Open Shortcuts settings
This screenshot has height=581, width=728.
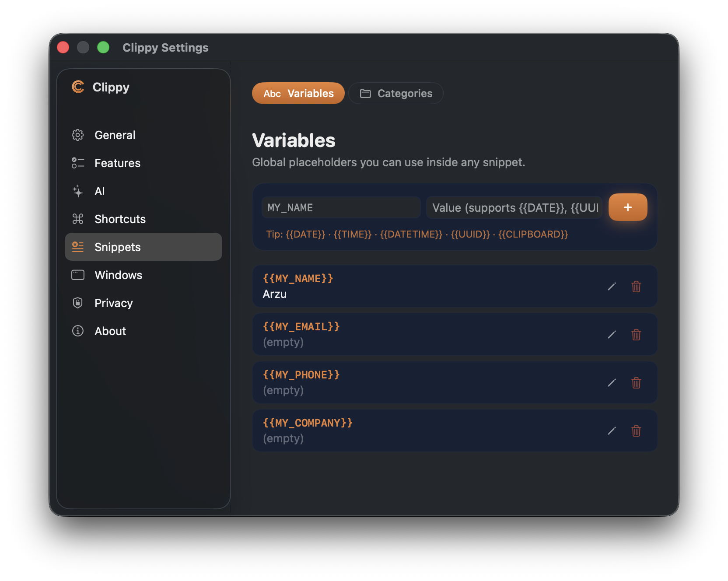pyautogui.click(x=143, y=219)
